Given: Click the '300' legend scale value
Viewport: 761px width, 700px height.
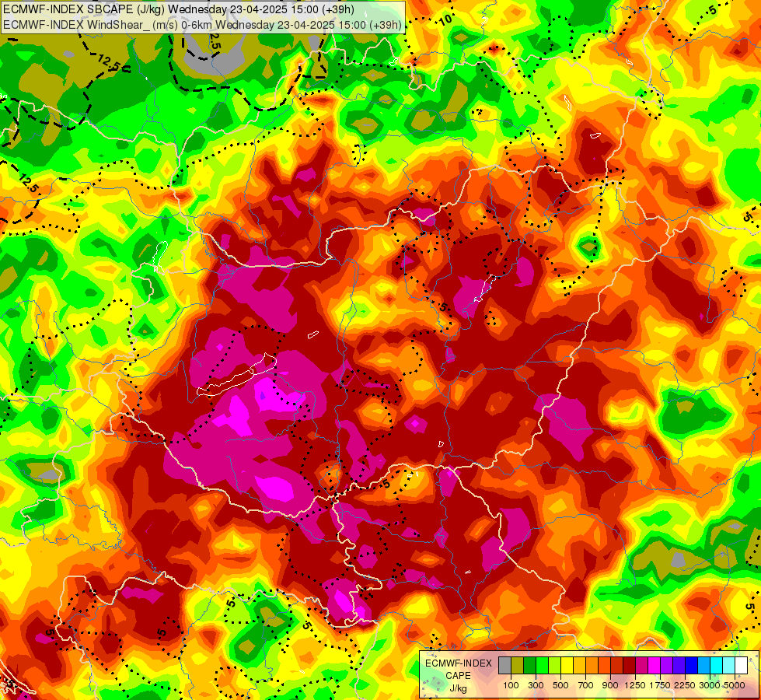Looking at the screenshot, I should (x=536, y=685).
